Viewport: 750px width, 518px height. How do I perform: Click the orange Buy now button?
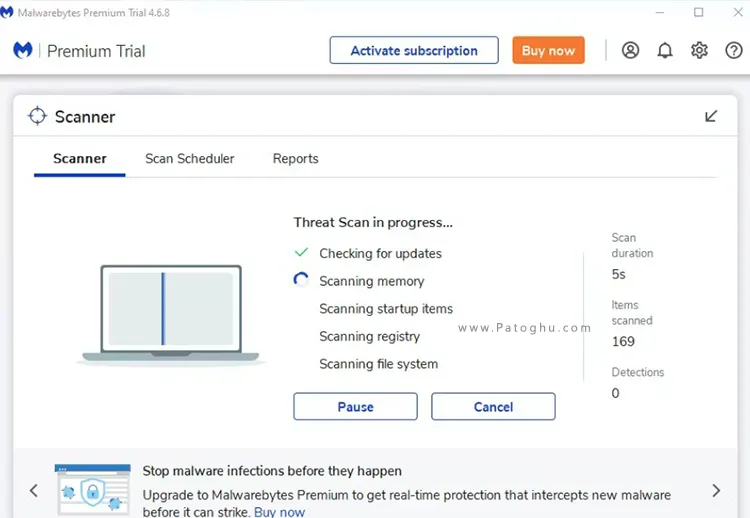coord(548,50)
